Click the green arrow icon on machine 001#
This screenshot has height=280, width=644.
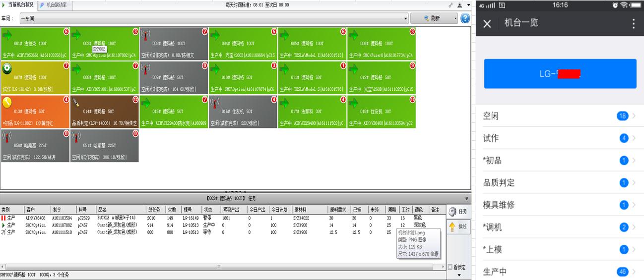(x=7, y=35)
